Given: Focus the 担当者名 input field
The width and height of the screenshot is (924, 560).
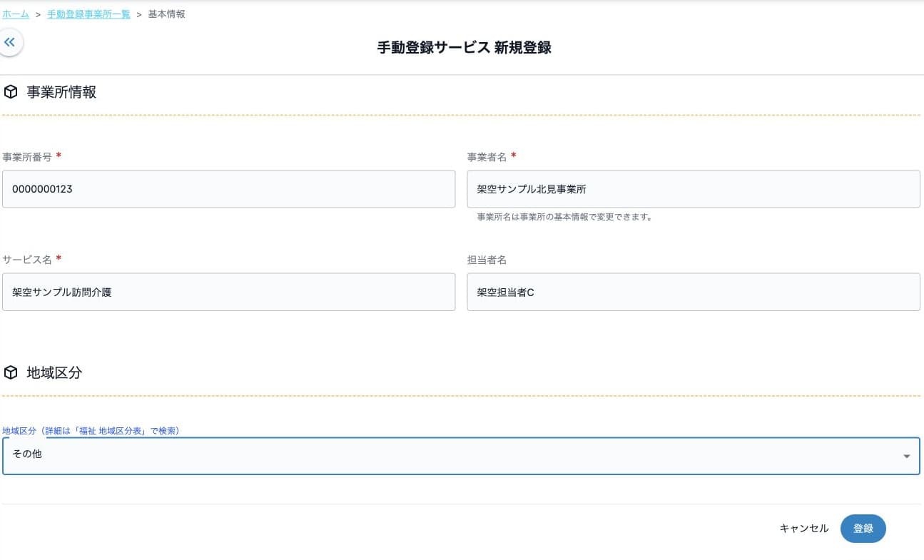Looking at the screenshot, I should (x=694, y=292).
